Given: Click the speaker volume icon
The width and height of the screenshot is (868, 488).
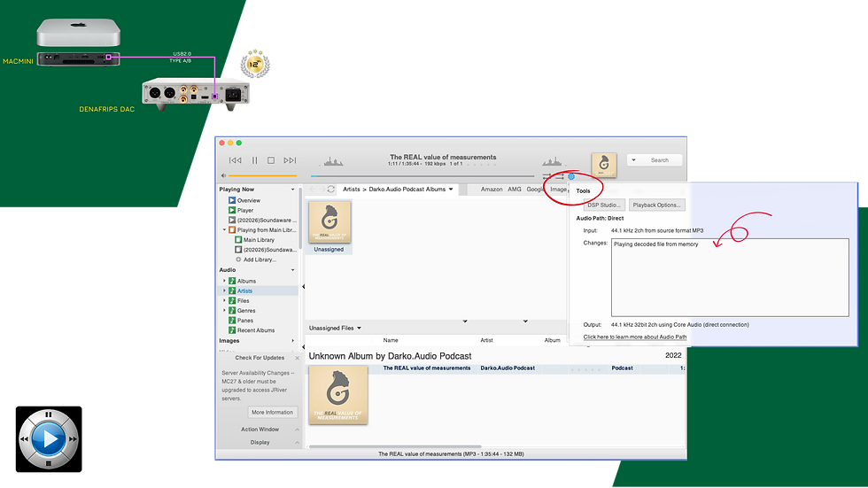Looking at the screenshot, I should 223,176.
